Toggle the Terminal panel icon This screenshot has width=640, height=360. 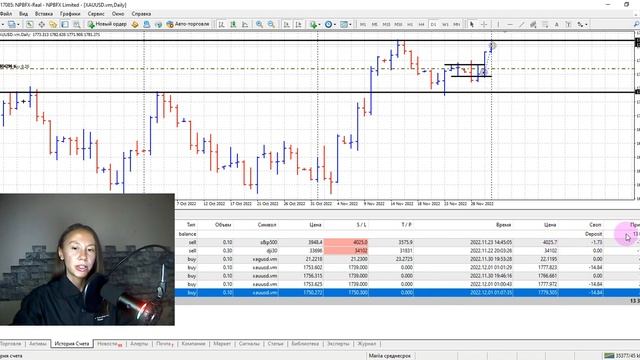point(65,24)
